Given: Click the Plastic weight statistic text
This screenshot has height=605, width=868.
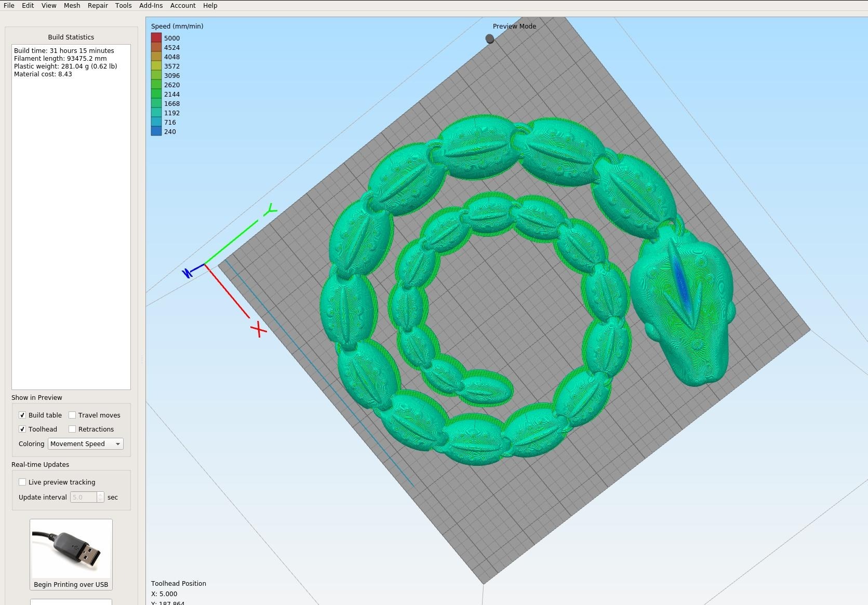Looking at the screenshot, I should click(65, 66).
